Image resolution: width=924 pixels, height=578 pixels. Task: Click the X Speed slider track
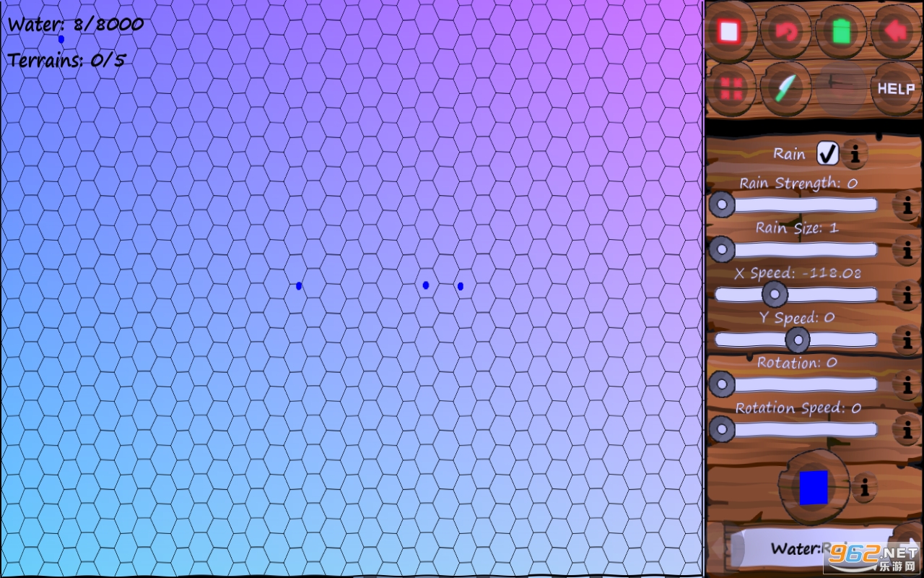(x=796, y=295)
